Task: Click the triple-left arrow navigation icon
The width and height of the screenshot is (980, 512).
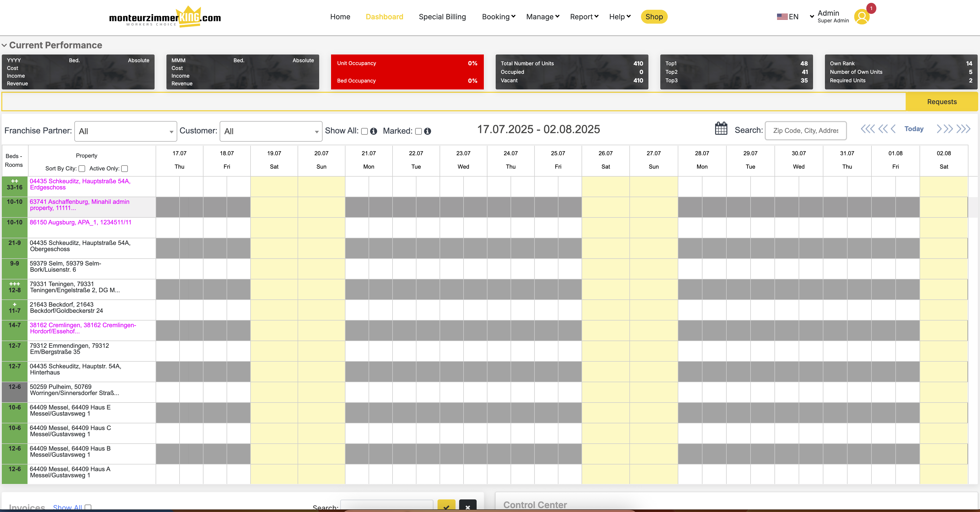Action: pos(868,129)
